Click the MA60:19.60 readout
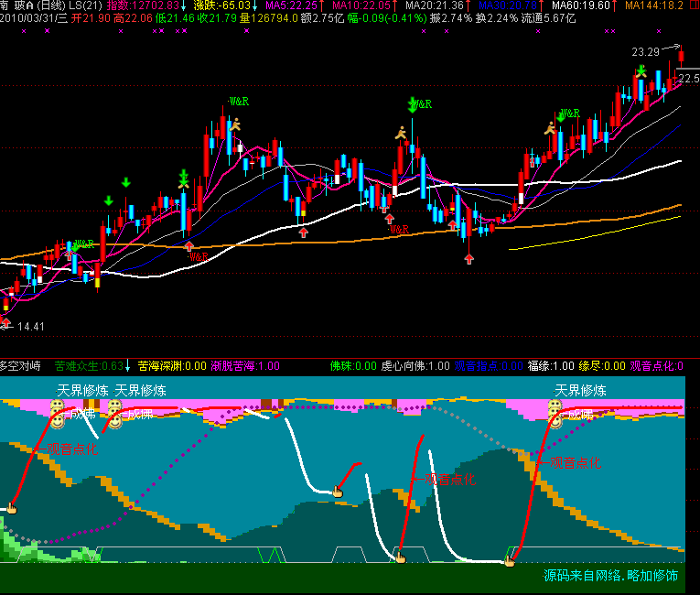The image size is (700, 595). tap(581, 5)
